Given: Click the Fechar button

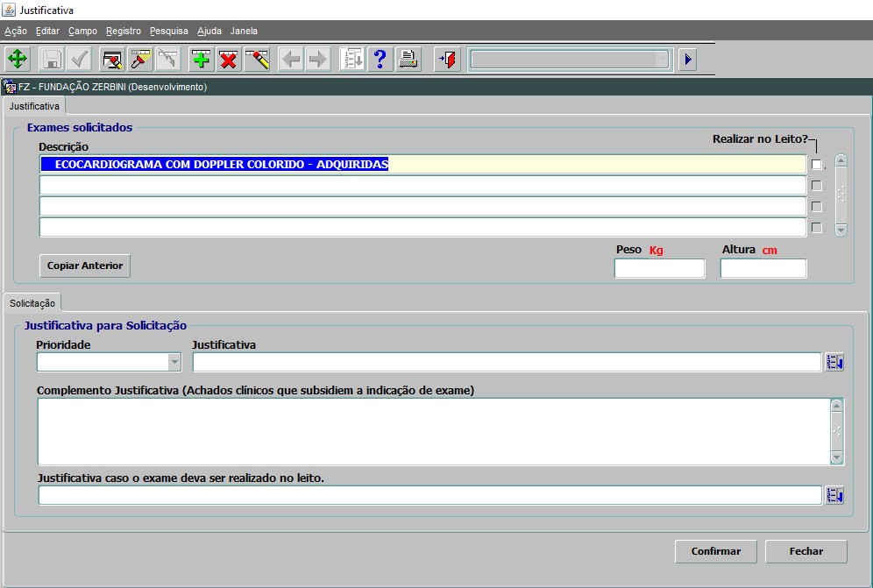Looking at the screenshot, I should 806,551.
